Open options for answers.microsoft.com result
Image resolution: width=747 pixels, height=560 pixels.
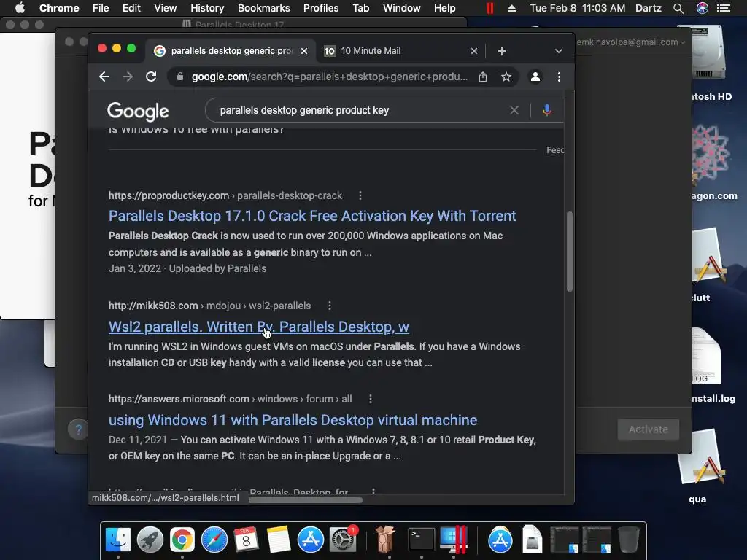(370, 399)
